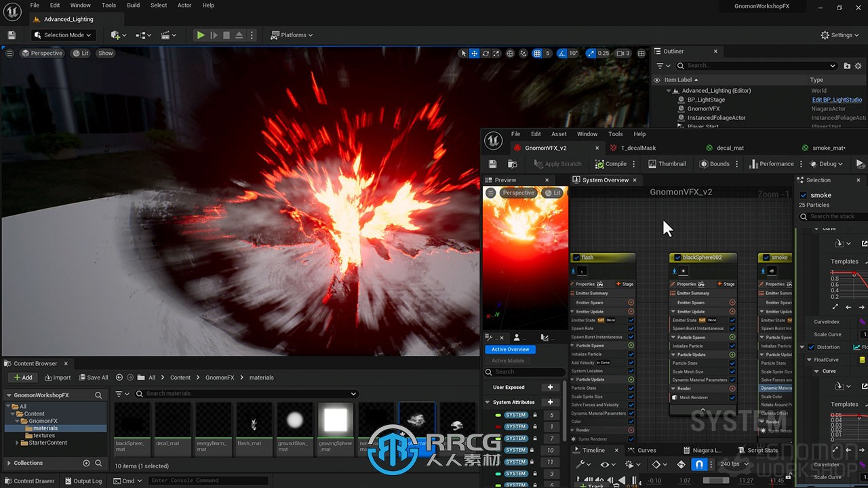Screen dimensions: 868x488
Task: Activate the Rotate tool in viewport toolbar
Action: (486, 54)
